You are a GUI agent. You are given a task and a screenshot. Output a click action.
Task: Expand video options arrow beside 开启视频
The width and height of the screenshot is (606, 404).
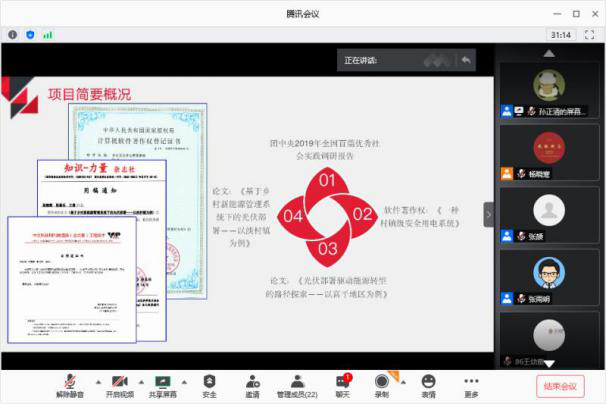coord(140,382)
